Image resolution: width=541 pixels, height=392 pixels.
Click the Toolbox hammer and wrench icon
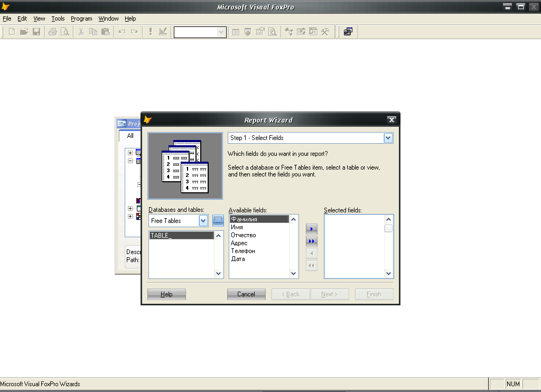(325, 32)
